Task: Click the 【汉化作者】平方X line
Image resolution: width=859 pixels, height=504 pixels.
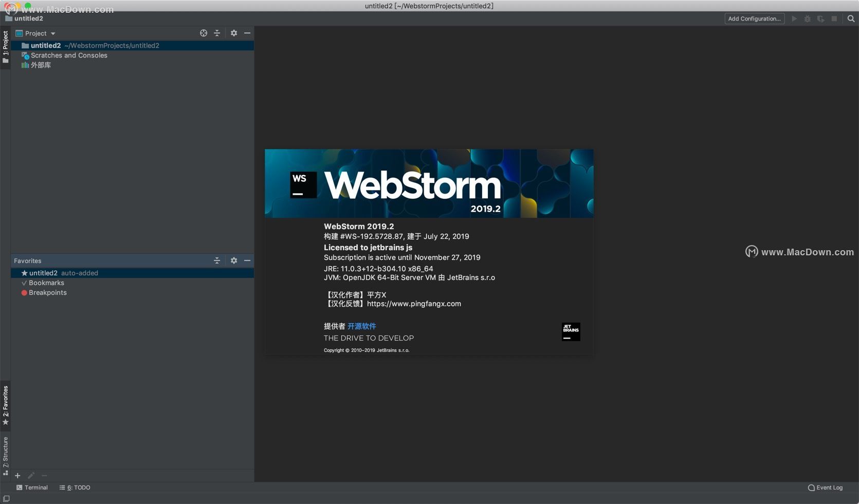Action: pos(356,295)
